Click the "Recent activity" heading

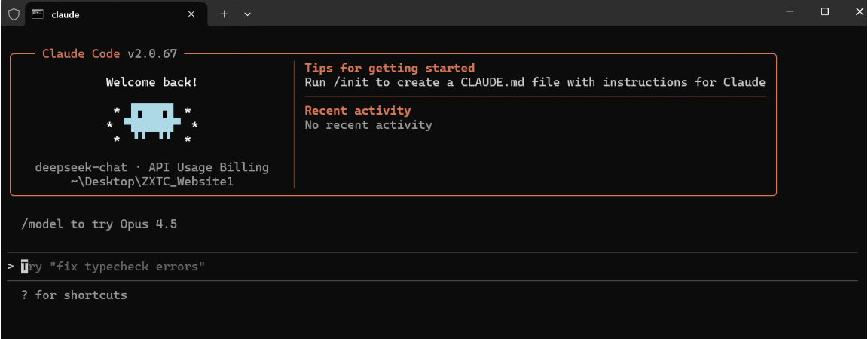click(x=357, y=110)
